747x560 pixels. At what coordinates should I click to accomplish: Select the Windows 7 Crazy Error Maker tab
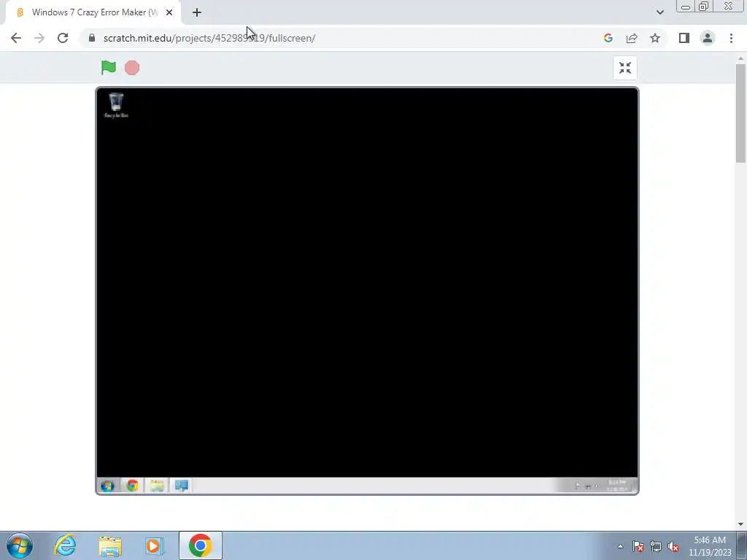(x=93, y=12)
